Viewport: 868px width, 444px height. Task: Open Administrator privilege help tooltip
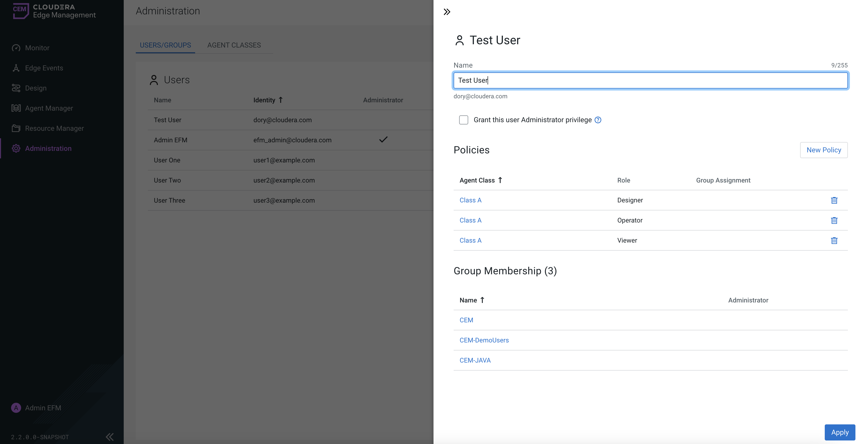coord(598,120)
